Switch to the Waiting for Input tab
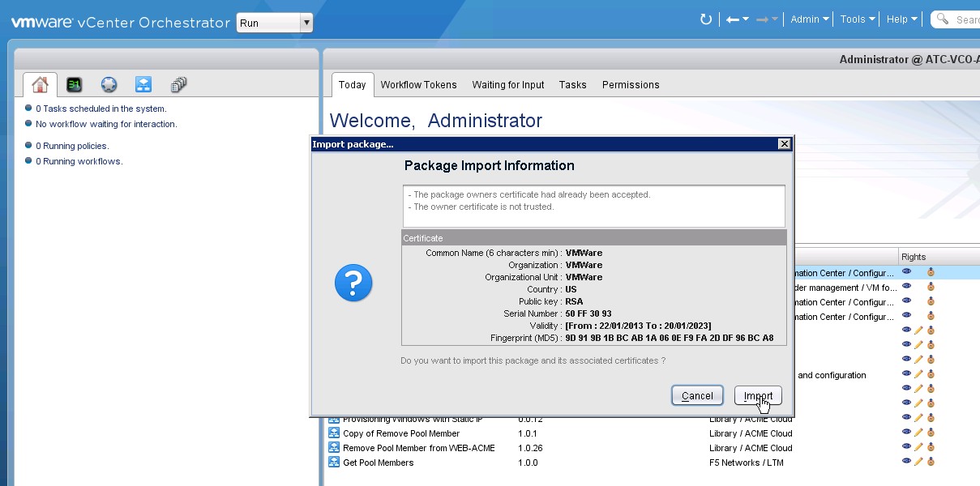 coord(508,85)
